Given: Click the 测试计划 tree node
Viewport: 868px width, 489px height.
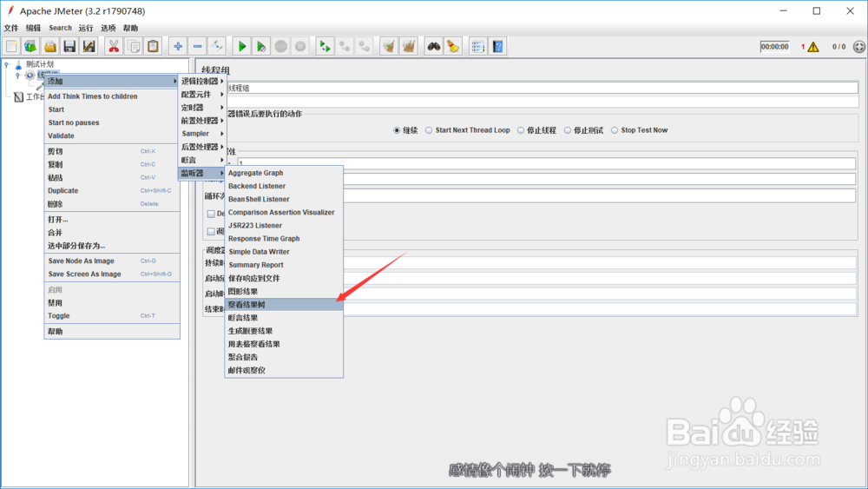Looking at the screenshot, I should click(x=39, y=64).
